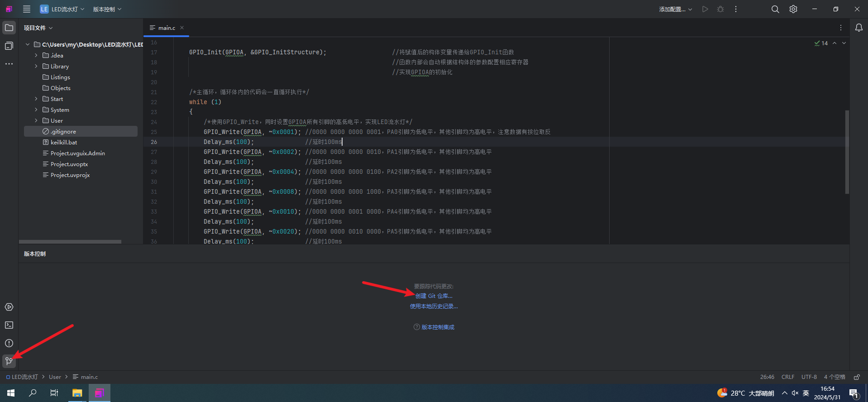Image resolution: width=868 pixels, height=402 pixels.
Task: Open the notifications bell icon
Action: click(x=858, y=28)
